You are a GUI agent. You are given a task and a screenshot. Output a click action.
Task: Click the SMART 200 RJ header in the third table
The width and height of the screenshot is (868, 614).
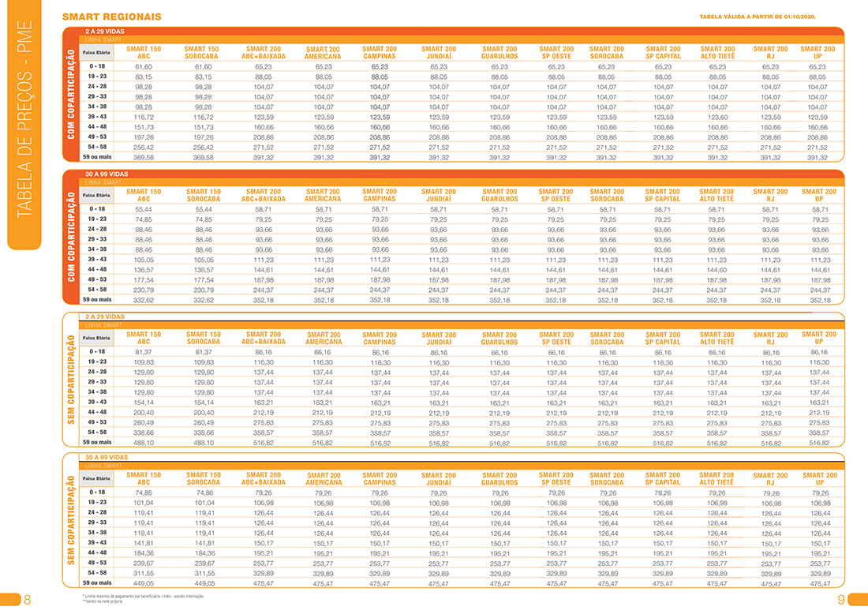pyautogui.click(x=771, y=339)
